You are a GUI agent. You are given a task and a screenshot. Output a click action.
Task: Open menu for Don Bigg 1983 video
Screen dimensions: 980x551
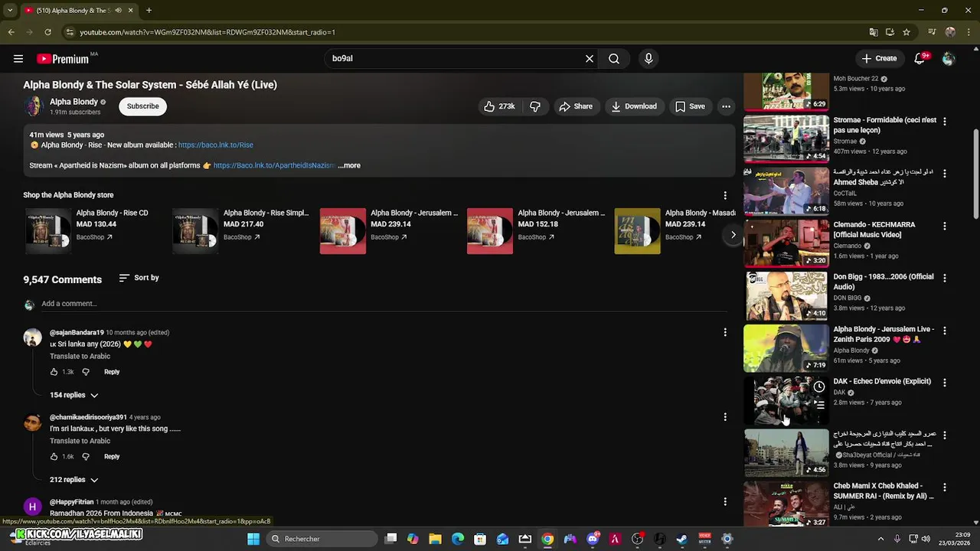[945, 278]
